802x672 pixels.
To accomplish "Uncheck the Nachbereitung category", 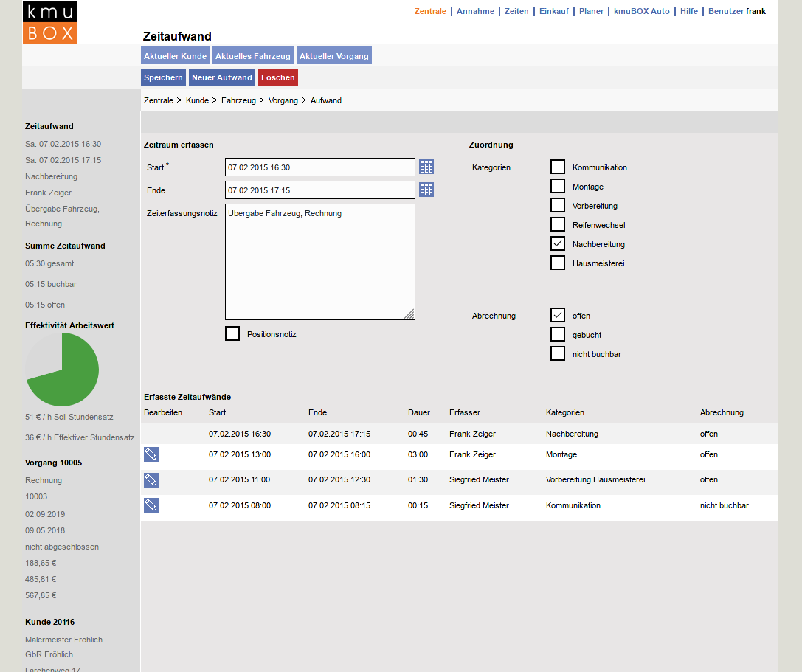I will 558,244.
